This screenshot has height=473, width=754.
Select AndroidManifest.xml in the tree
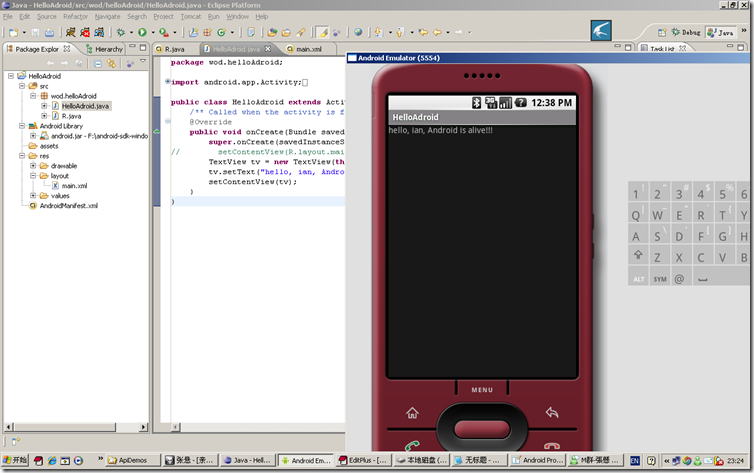click(68, 206)
